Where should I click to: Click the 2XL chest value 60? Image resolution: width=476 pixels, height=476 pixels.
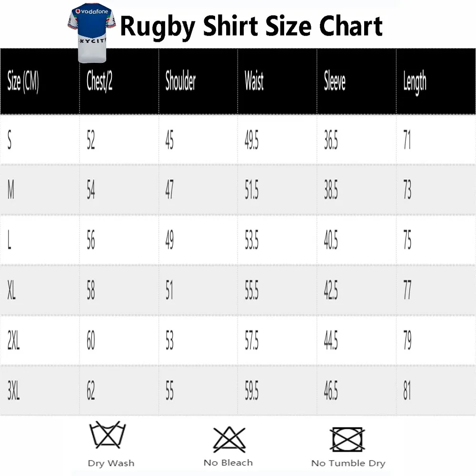pyautogui.click(x=91, y=341)
